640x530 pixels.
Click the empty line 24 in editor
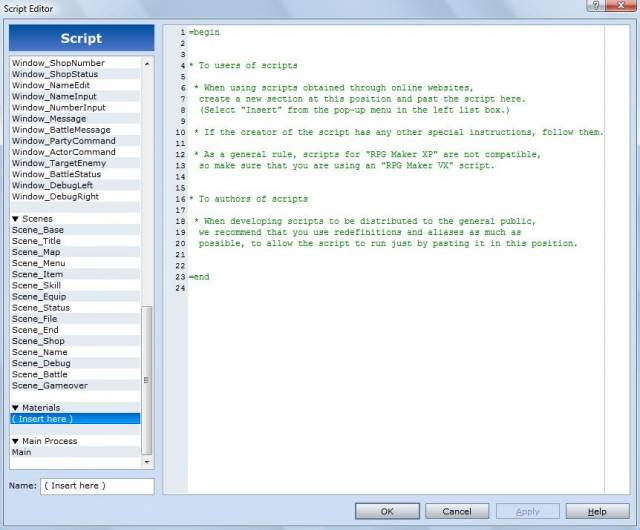click(396, 288)
